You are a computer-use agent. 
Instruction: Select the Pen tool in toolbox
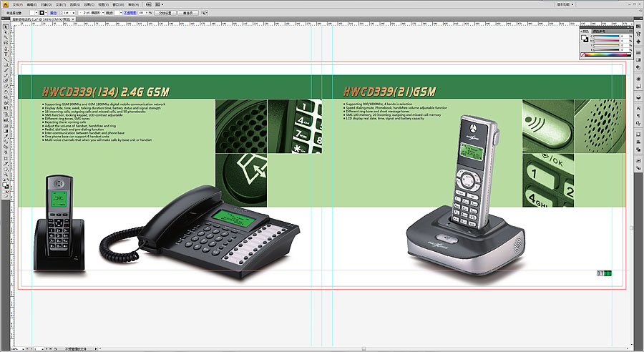(6, 48)
